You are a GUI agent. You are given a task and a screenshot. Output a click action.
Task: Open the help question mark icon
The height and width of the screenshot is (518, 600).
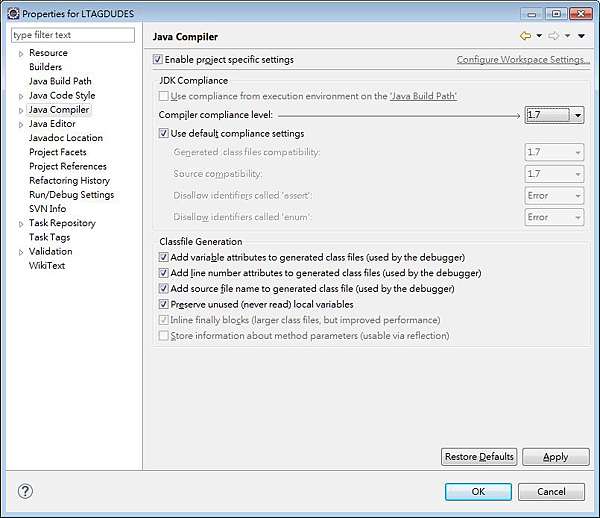[25, 491]
